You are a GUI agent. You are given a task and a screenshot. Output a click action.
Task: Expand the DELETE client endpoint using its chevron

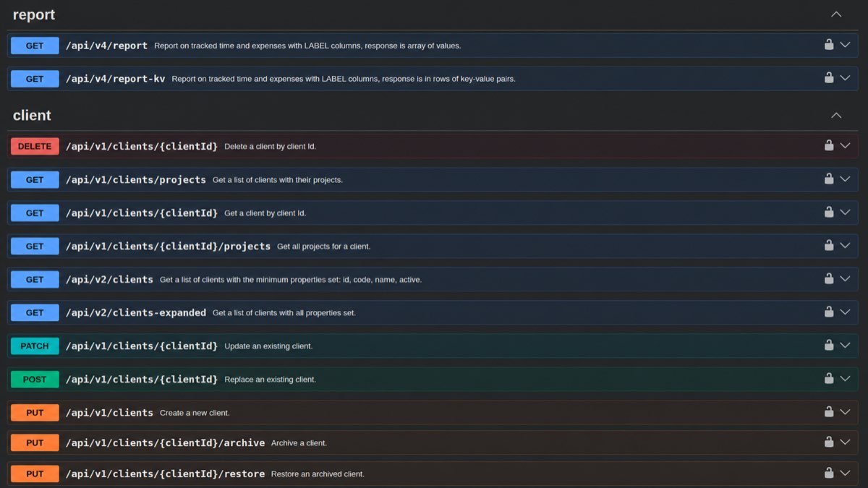coord(845,146)
